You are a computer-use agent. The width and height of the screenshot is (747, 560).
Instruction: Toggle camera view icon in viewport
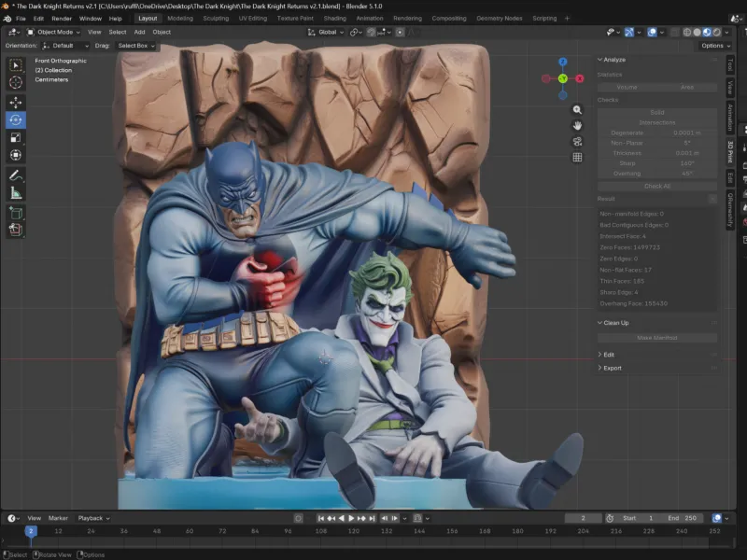click(577, 142)
